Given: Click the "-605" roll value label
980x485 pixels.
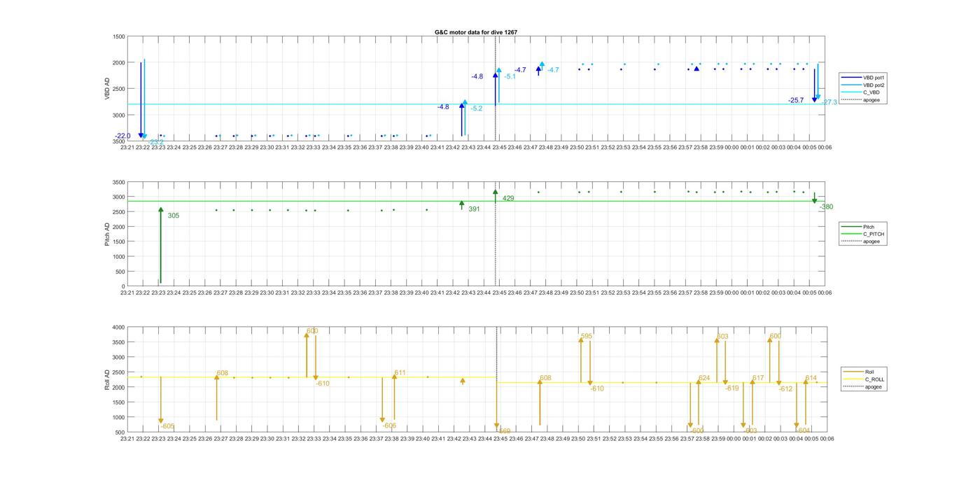Looking at the screenshot, I should pos(168,426).
